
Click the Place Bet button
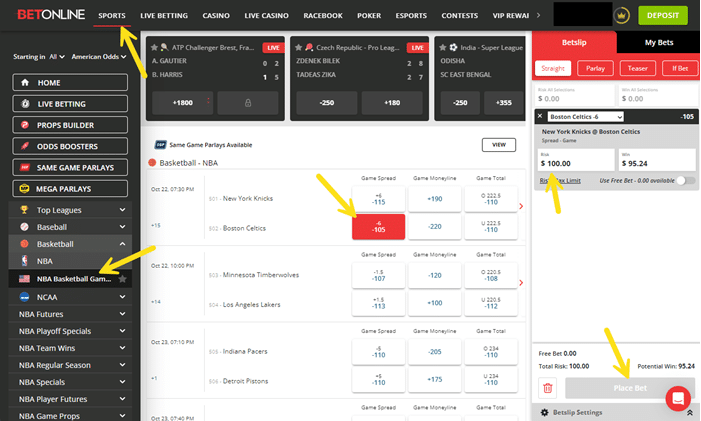pyautogui.click(x=630, y=388)
